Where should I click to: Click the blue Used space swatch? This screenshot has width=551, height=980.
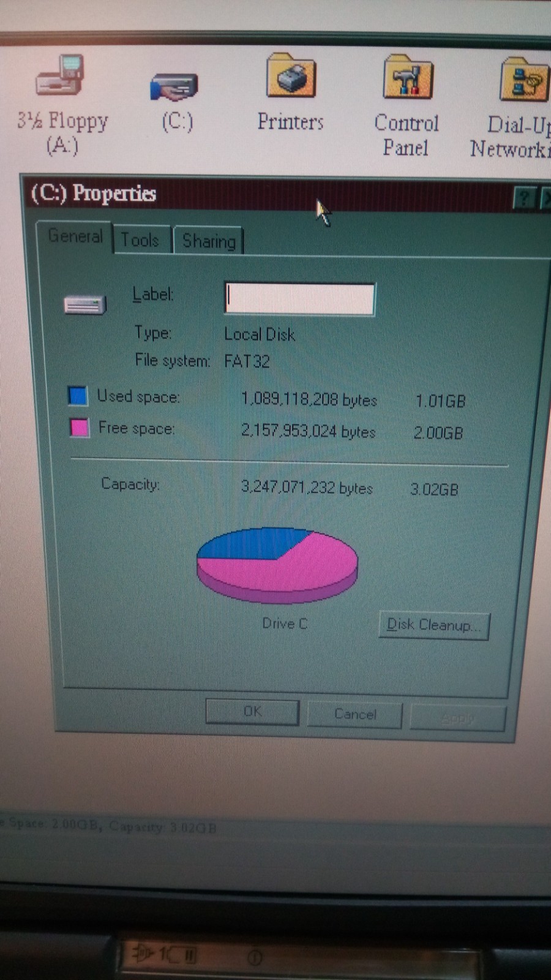click(x=78, y=396)
